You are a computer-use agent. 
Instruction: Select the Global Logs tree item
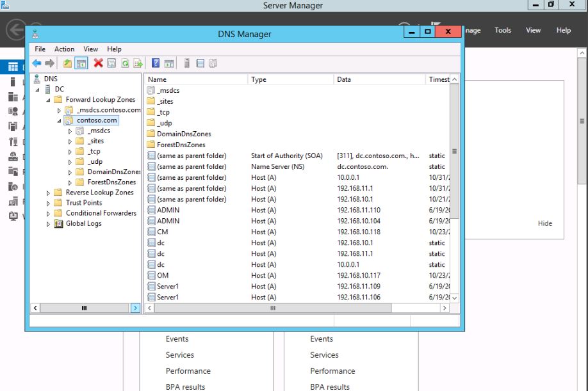(83, 223)
